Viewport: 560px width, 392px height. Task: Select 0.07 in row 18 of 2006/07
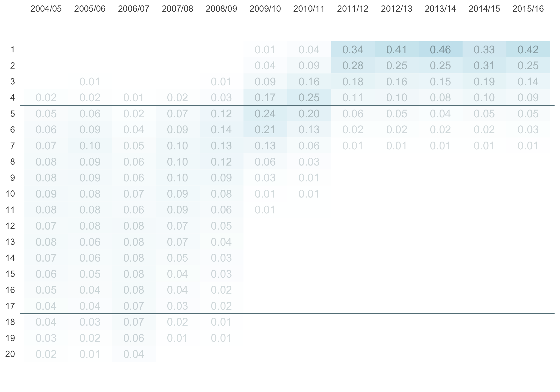[x=134, y=322]
